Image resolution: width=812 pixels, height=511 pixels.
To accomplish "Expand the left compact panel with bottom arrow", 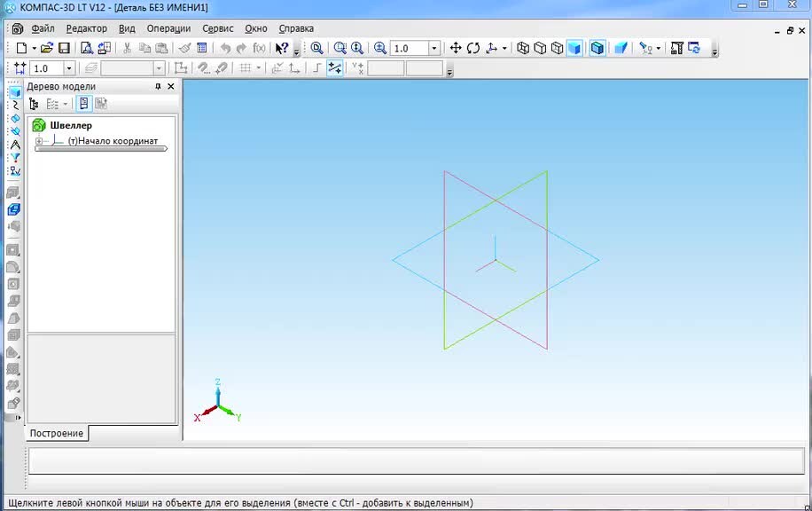I will click(18, 417).
